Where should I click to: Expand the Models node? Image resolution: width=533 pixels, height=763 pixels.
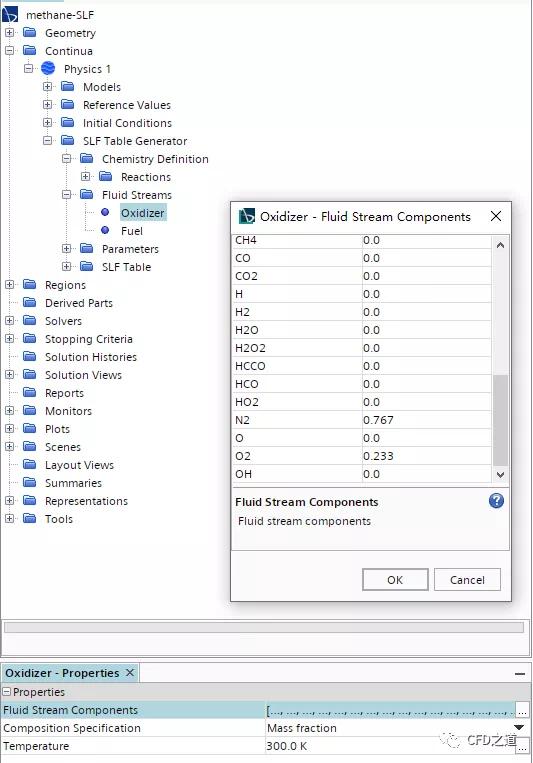[48, 87]
